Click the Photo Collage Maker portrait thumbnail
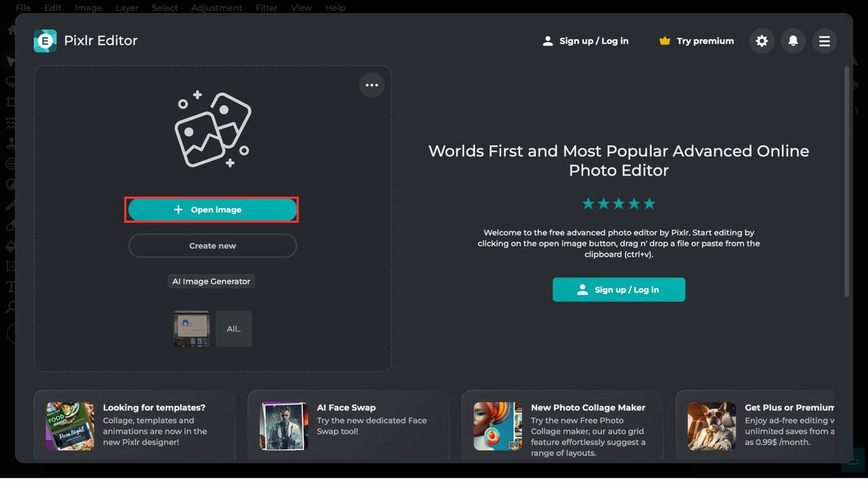Viewport: 868px width, 488px height. click(x=498, y=426)
